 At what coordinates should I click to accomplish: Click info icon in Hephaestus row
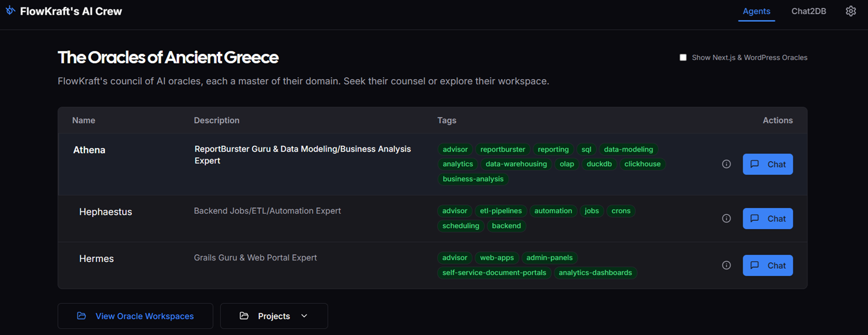(726, 218)
